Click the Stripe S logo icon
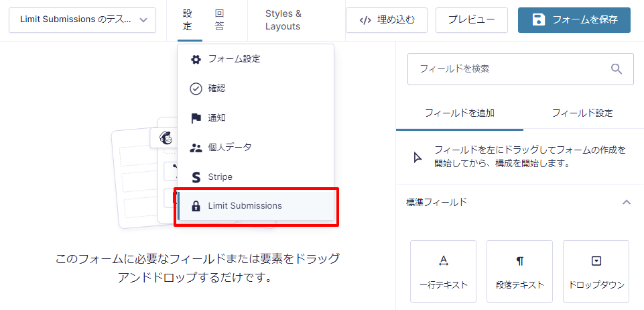 (196, 177)
